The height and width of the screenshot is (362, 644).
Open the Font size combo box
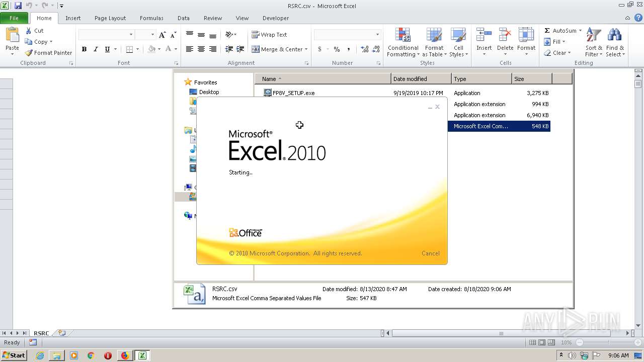[x=145, y=35]
